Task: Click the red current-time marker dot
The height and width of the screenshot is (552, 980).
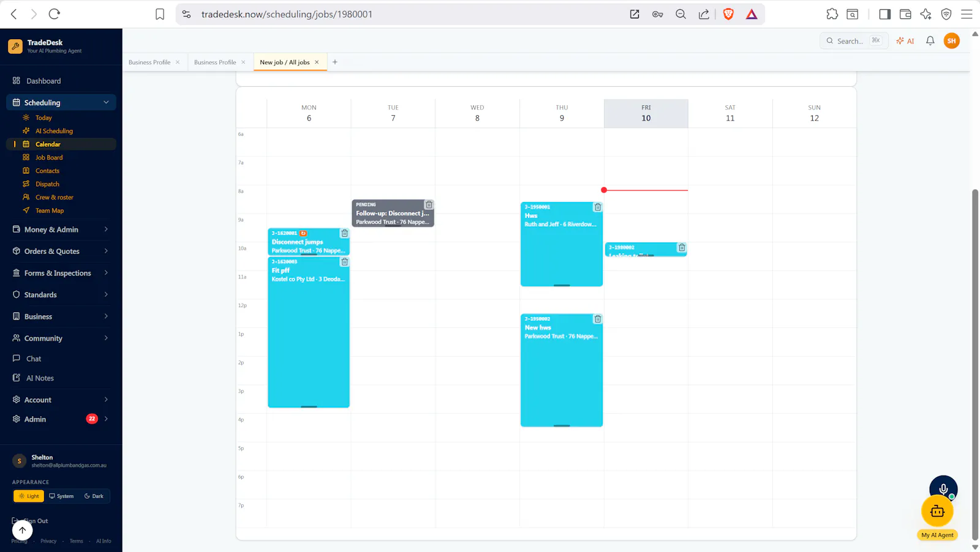Action: coord(604,190)
